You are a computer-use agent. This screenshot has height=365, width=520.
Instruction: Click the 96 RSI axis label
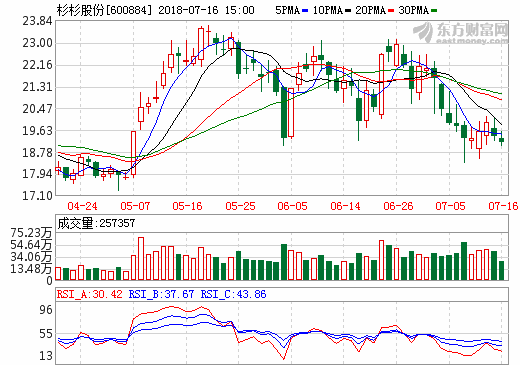[x=46, y=310]
